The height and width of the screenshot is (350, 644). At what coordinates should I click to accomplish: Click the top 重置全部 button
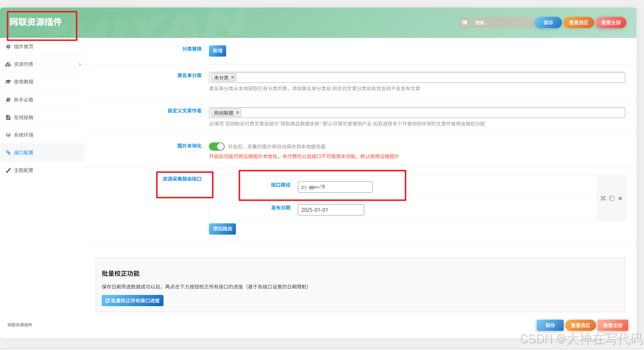pyautogui.click(x=611, y=22)
